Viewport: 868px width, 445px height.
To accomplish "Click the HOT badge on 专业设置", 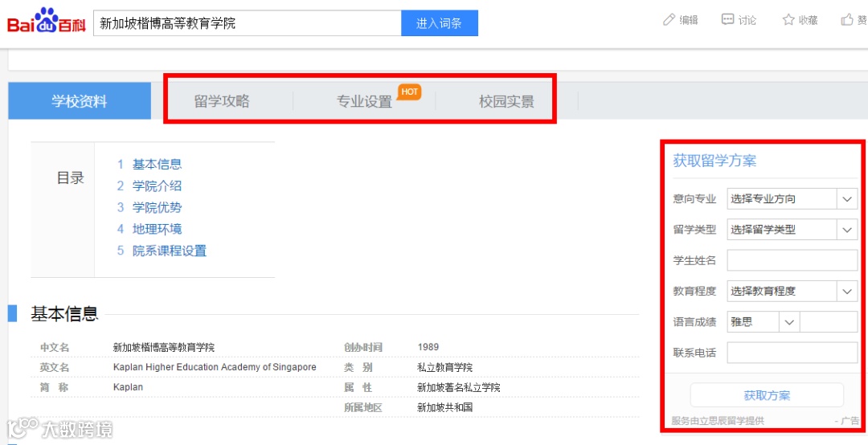I will (409, 92).
